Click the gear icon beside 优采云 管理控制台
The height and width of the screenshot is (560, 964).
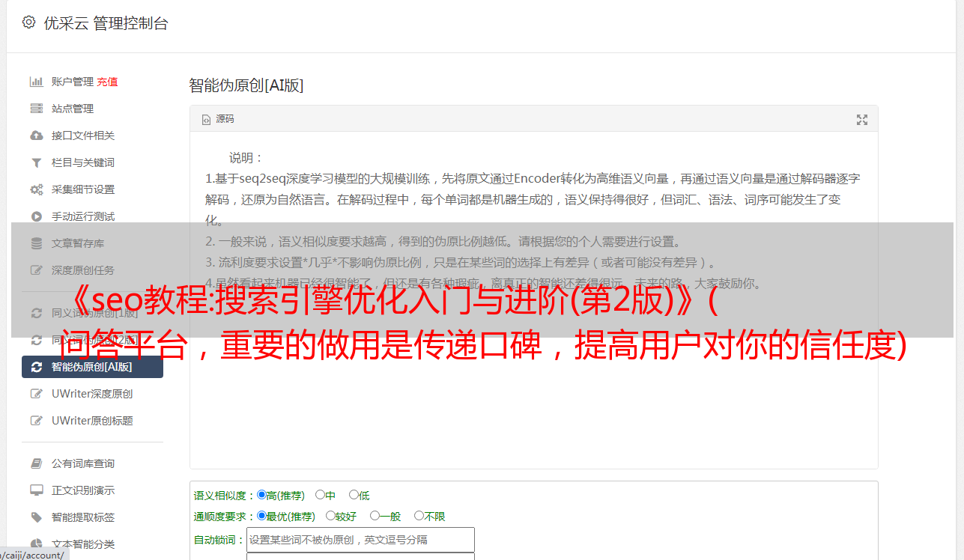pos(28,22)
